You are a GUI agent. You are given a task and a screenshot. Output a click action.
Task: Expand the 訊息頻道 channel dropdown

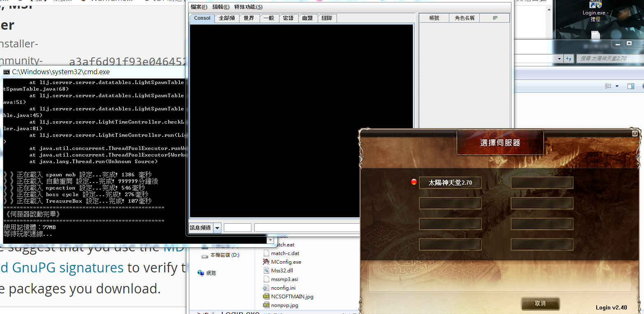[x=217, y=228]
